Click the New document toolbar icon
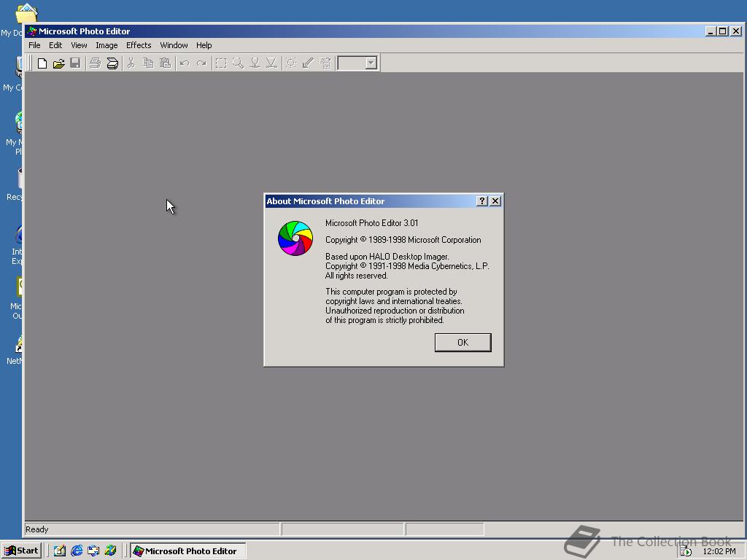 pos(42,63)
